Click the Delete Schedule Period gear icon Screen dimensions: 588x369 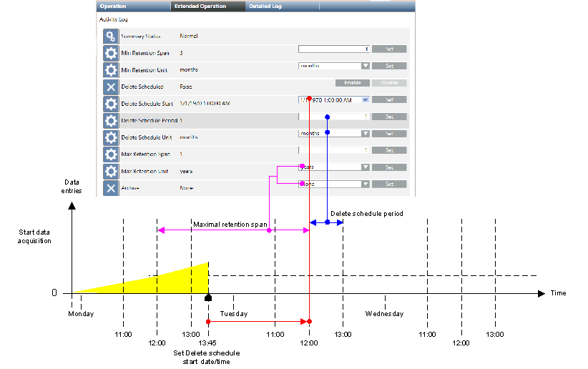click(111, 120)
